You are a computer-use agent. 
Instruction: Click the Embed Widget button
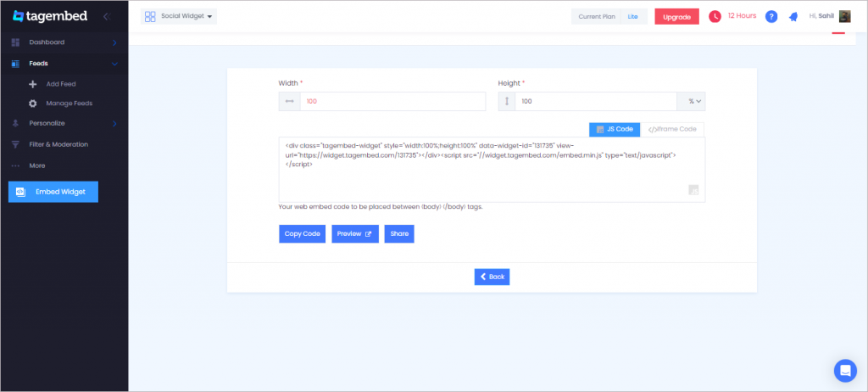click(53, 192)
